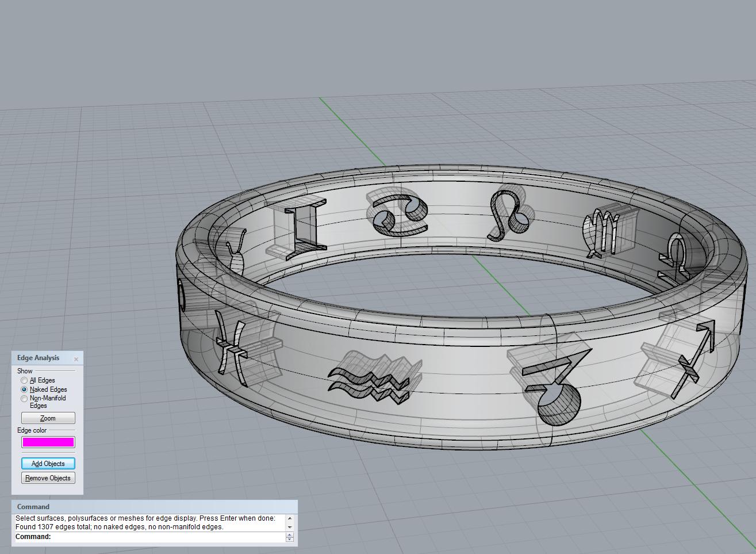
Task: Click the Command panel title bar
Action: [155, 507]
